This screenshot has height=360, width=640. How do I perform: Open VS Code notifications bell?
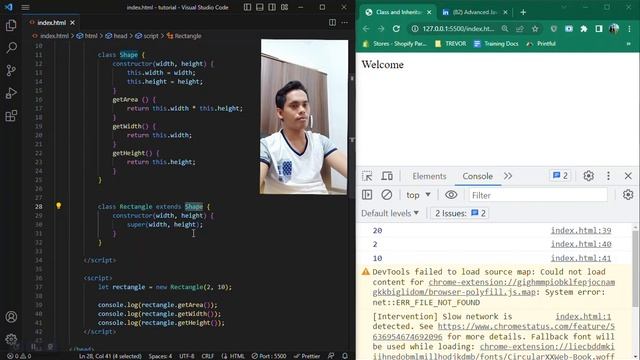tap(345, 356)
